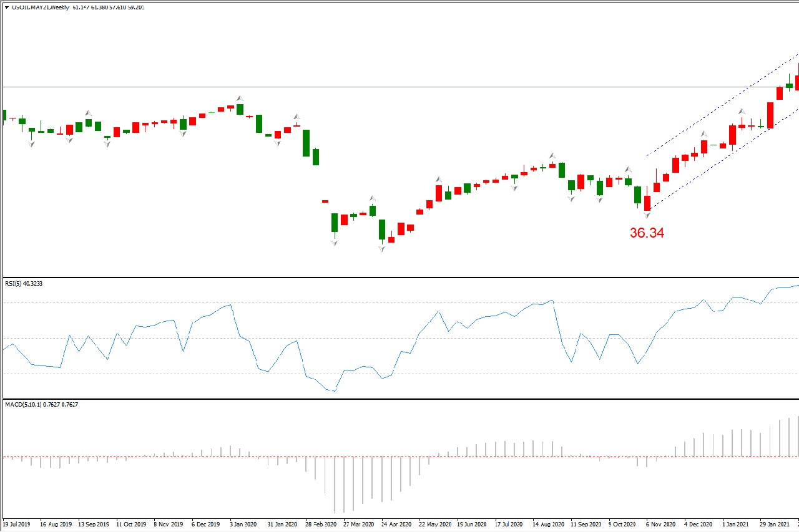Image resolution: width=799 pixels, height=532 pixels.
Task: Click the down fractal arrow above 36.34
Action: pos(647,215)
